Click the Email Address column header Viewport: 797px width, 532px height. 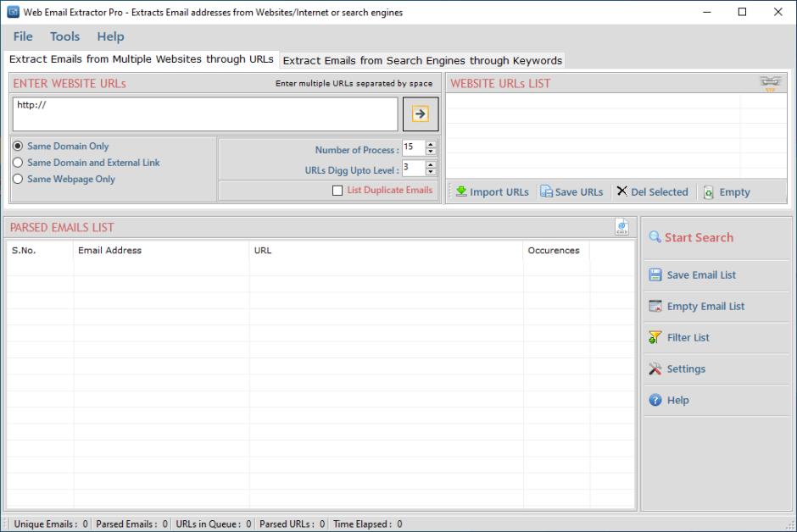tap(161, 250)
